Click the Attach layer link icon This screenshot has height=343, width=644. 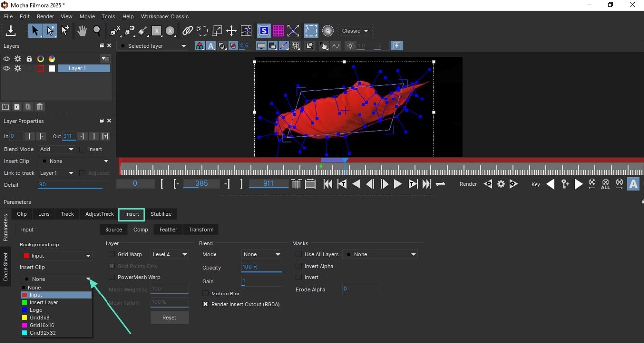[187, 31]
